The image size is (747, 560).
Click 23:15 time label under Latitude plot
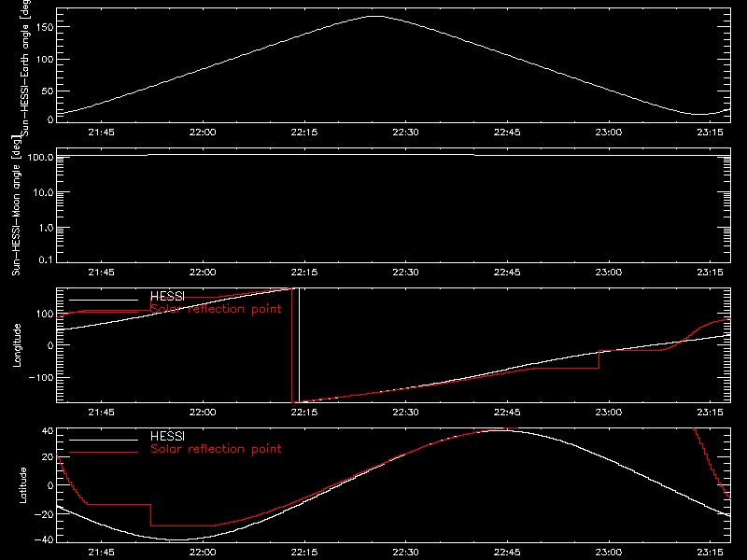click(x=710, y=553)
